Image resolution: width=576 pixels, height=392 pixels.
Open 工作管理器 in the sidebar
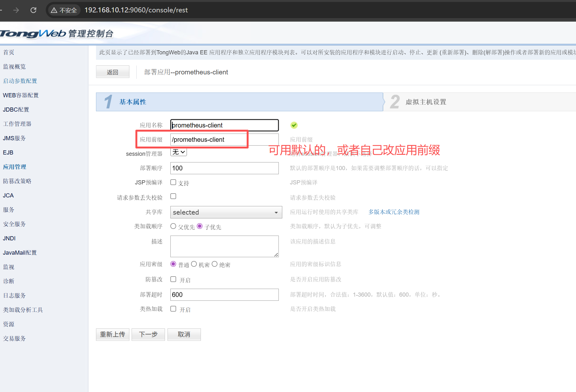pos(17,124)
